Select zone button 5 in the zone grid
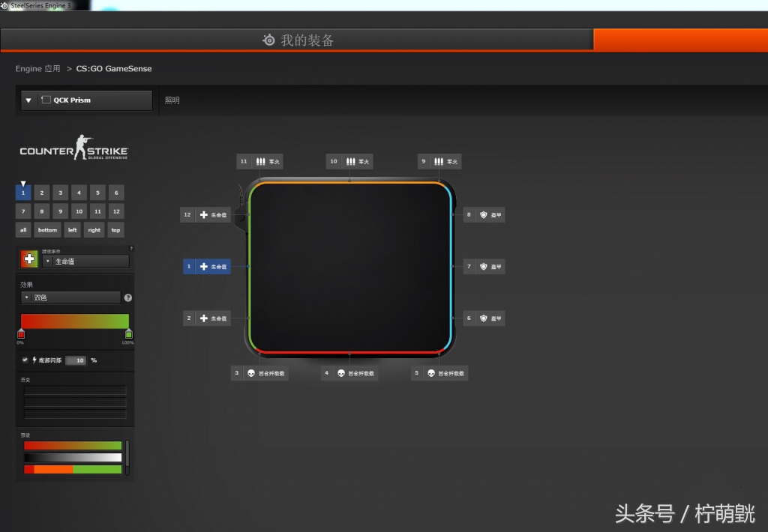 (x=97, y=193)
